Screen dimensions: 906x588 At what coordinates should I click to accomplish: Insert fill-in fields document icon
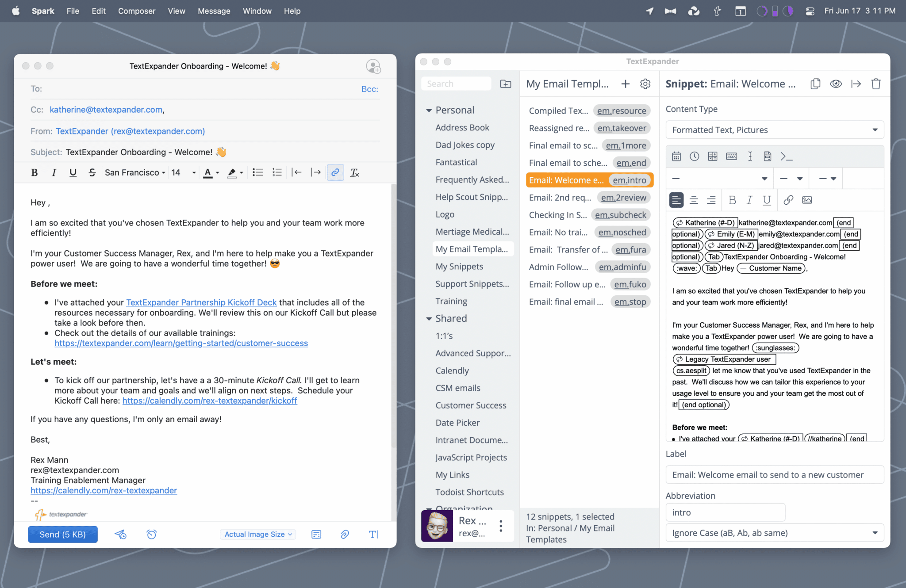point(768,156)
